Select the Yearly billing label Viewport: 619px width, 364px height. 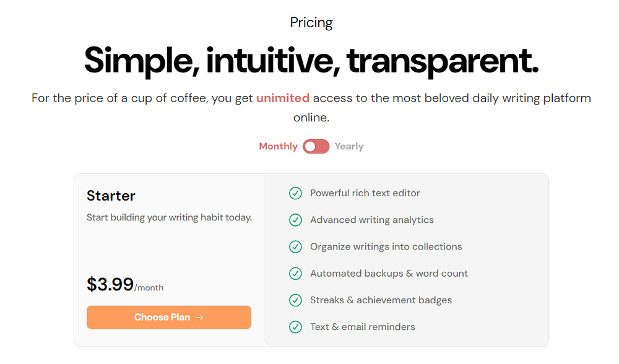coord(349,147)
